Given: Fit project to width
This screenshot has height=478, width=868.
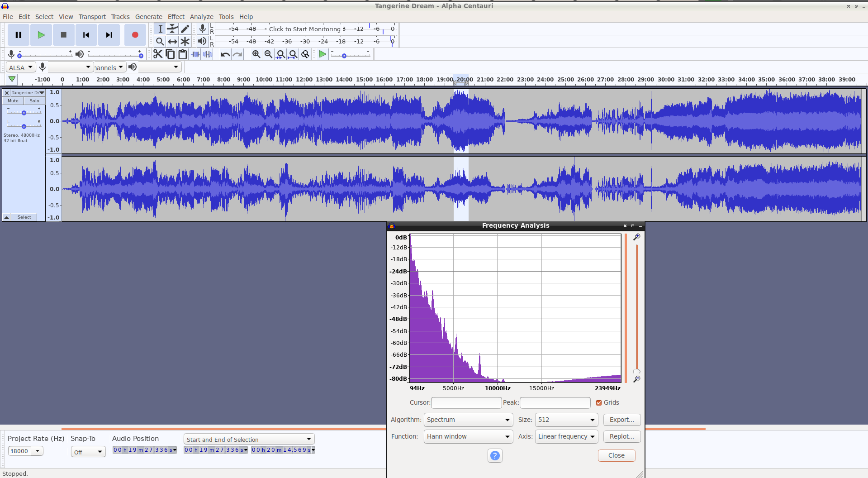Looking at the screenshot, I should point(293,54).
